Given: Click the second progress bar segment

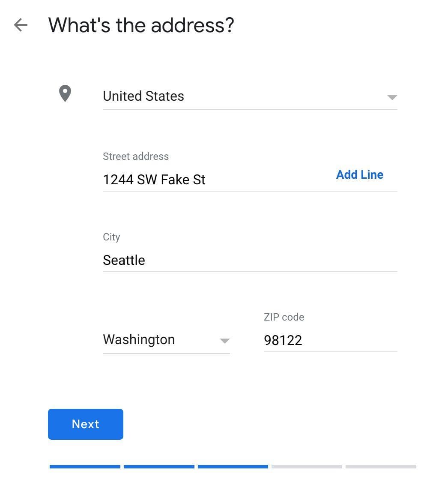Looking at the screenshot, I should tap(159, 467).
